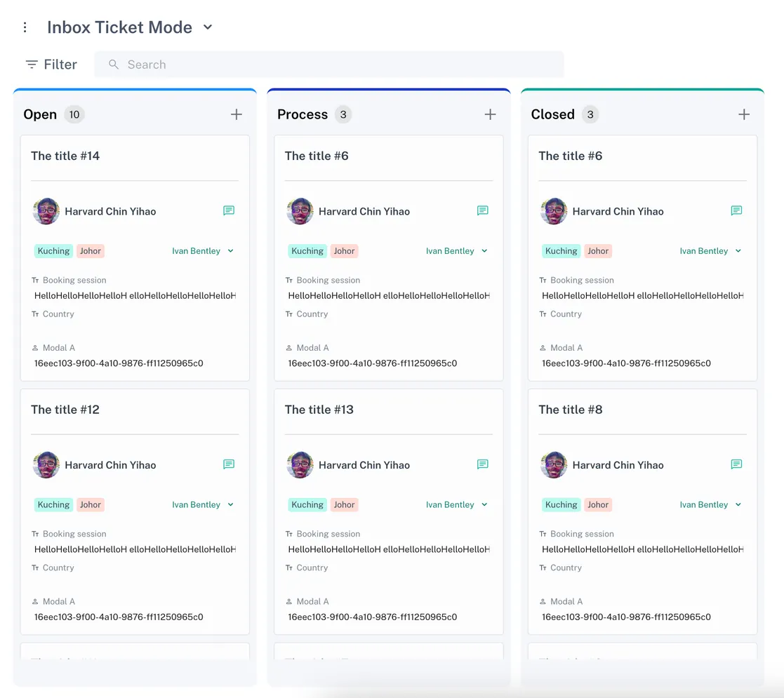Open the three-dot menu beside Inbox Ticket Mode

[25, 27]
